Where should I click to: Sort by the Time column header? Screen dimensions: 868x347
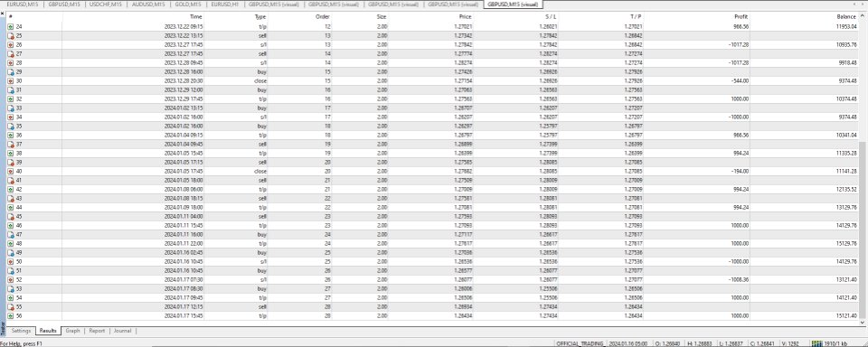[x=134, y=16]
